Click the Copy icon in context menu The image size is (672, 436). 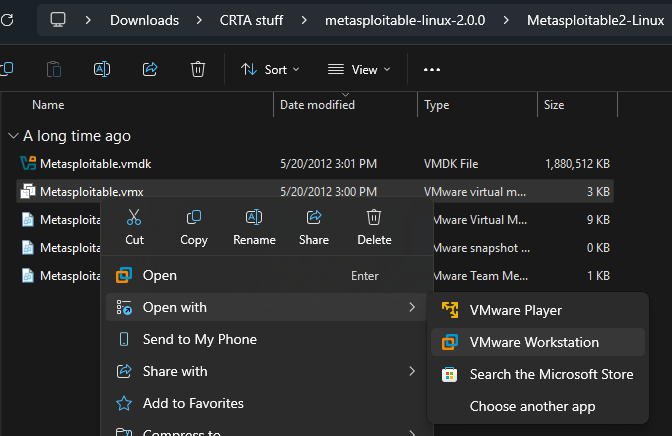point(194,218)
